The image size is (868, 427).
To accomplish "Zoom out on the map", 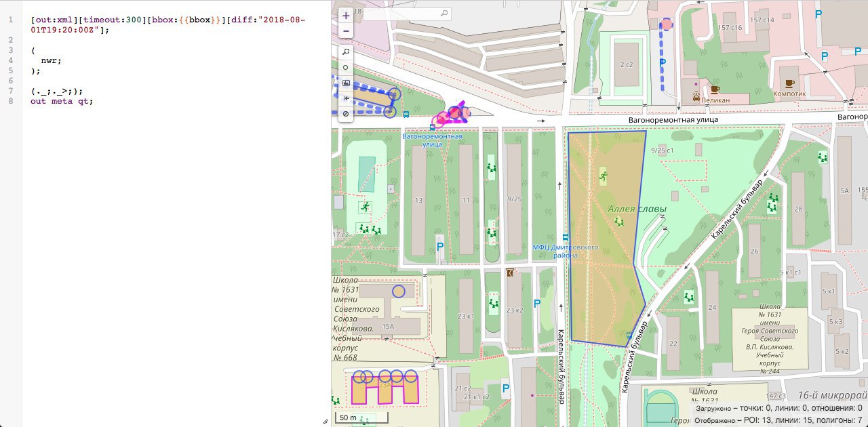I will click(x=346, y=31).
